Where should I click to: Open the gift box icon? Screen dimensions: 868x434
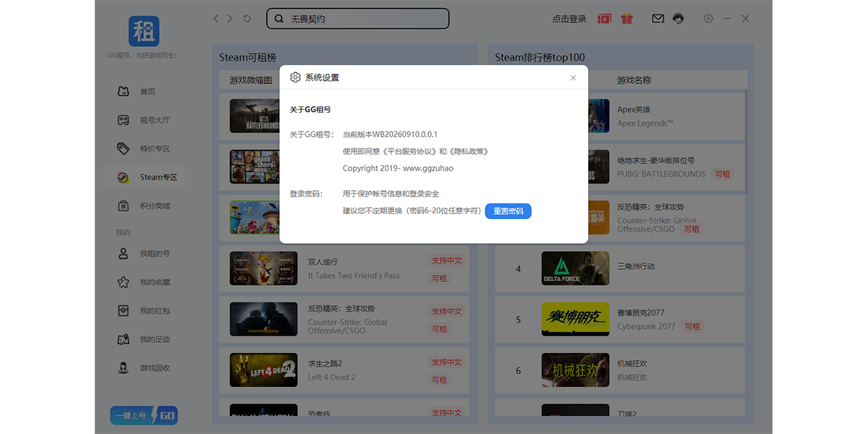pos(626,19)
